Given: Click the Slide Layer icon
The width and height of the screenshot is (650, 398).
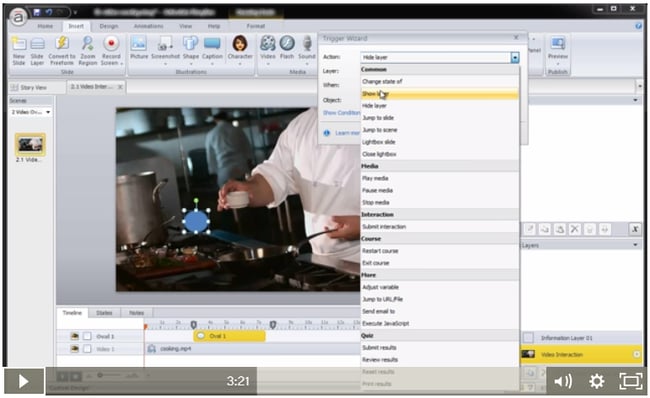Looking at the screenshot, I should pos(37,51).
